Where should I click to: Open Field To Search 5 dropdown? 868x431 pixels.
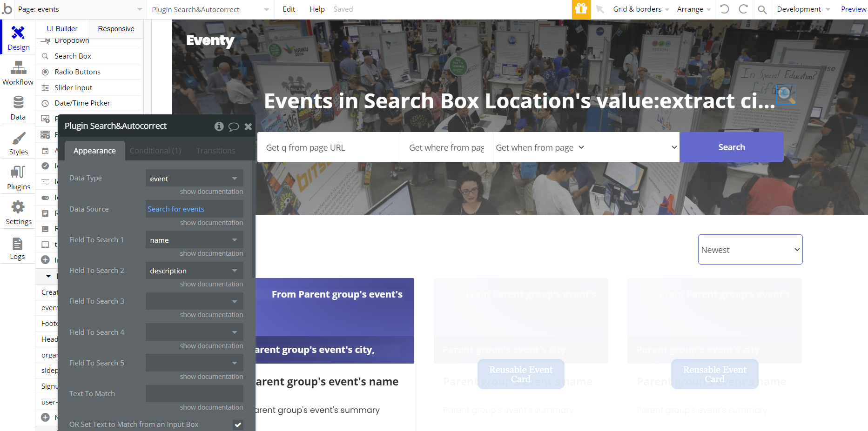pos(195,363)
